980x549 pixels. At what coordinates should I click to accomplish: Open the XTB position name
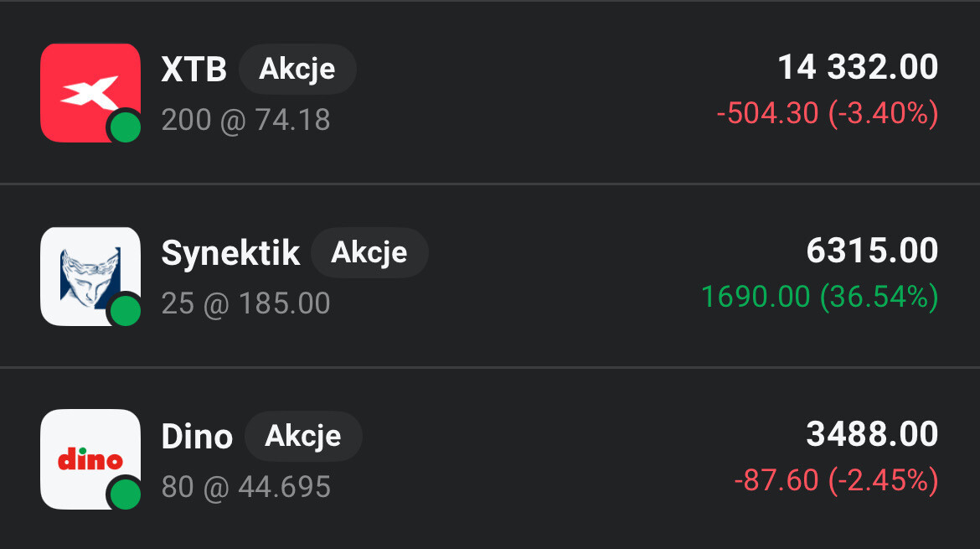193,70
